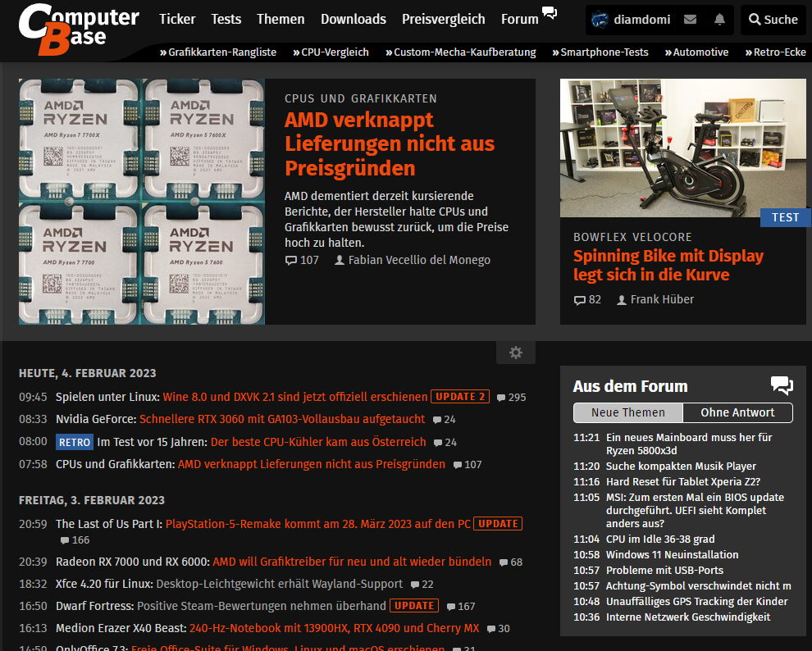Viewport: 812px width, 651px height.
Task: Click the 22 comments bubble on Xfce 4.20 entry
Action: tap(415, 585)
